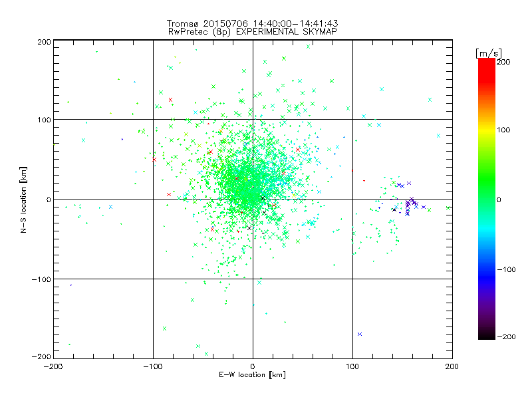The image size is (532, 399).
Task: Click the 0 label on the E-W axis
Action: click(253, 366)
